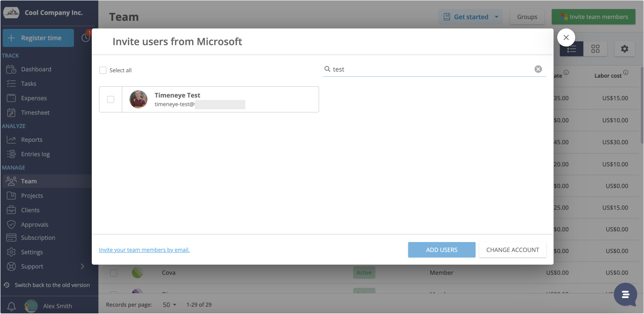Select Team under Manage
Image resolution: width=644 pixels, height=314 pixels.
click(29, 181)
